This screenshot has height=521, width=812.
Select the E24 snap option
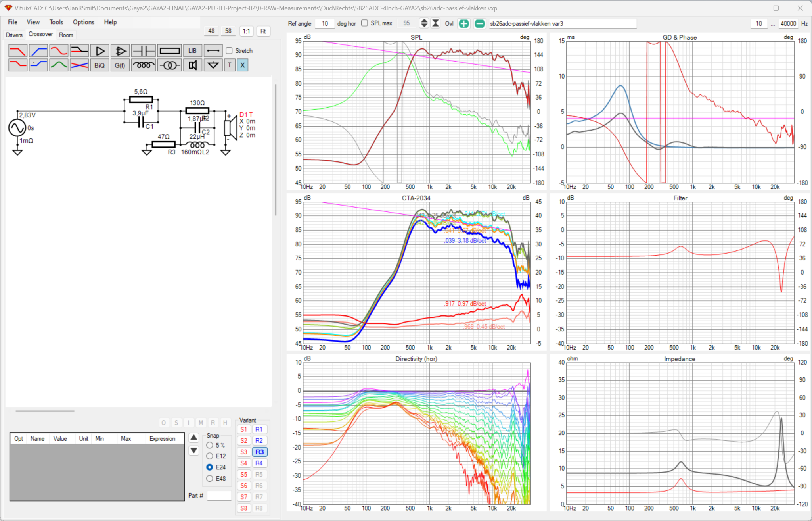tap(210, 467)
